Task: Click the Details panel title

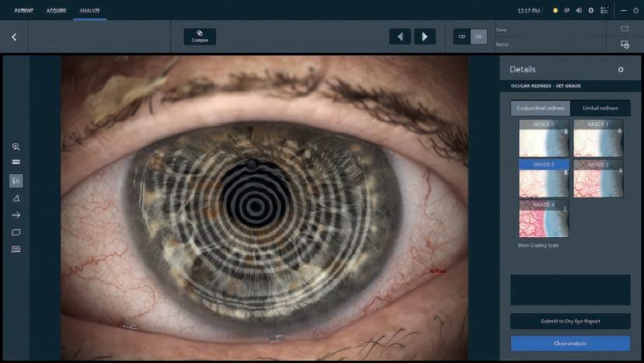Action: point(523,69)
